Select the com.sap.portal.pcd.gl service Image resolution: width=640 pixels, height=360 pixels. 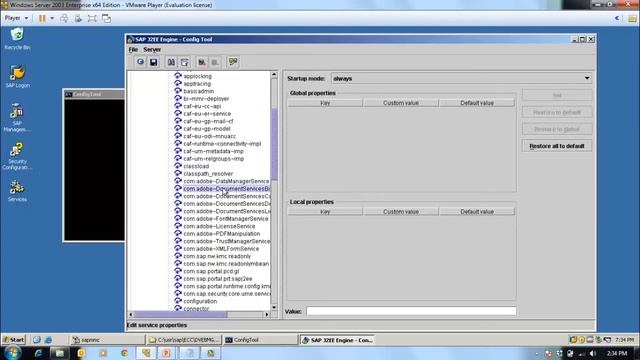(211, 271)
